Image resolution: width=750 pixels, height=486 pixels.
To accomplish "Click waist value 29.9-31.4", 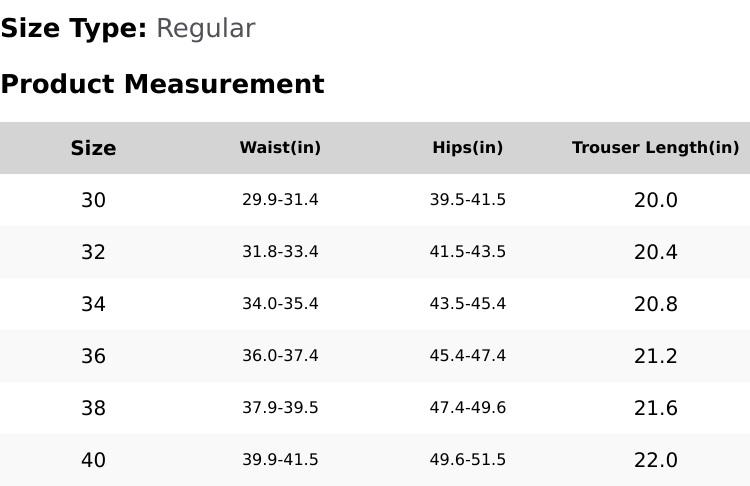I will pos(280,200).
